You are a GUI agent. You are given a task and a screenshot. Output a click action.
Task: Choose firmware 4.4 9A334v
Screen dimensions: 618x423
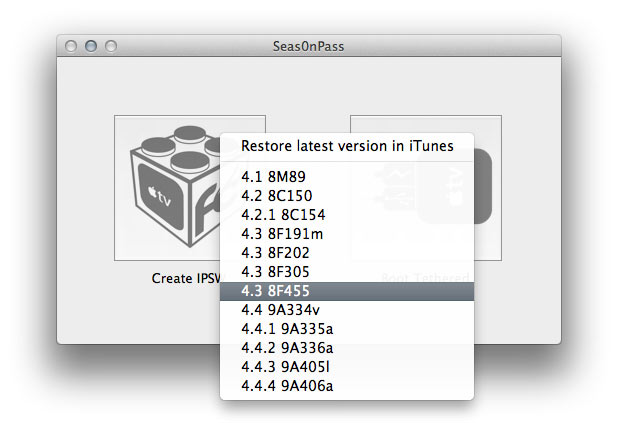347,310
